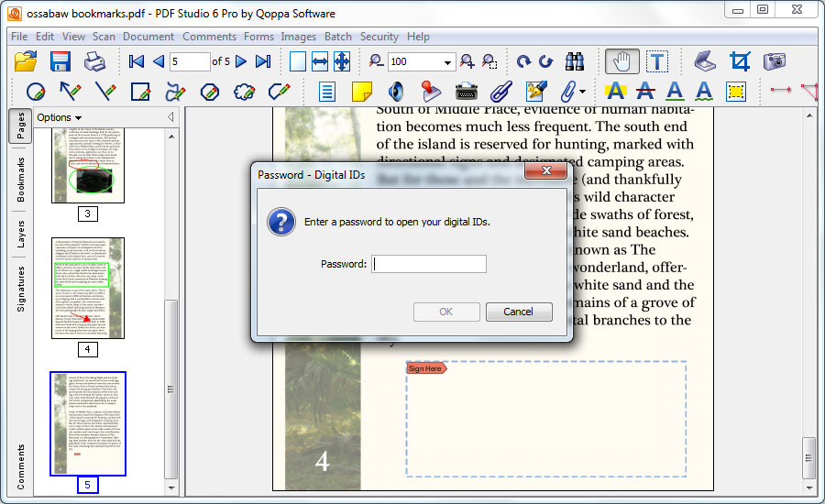Click the zoom out magnifier
The image size is (825, 504).
[x=376, y=61]
